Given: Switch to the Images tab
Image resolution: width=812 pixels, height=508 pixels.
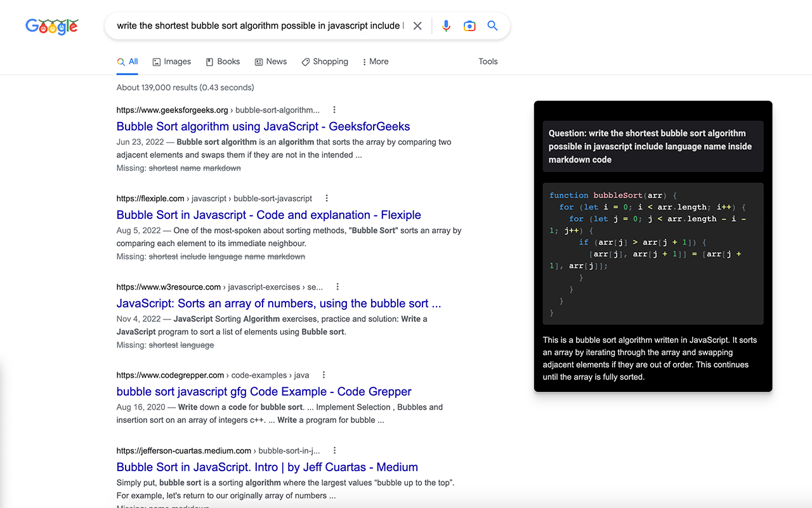Looking at the screenshot, I should coord(172,62).
